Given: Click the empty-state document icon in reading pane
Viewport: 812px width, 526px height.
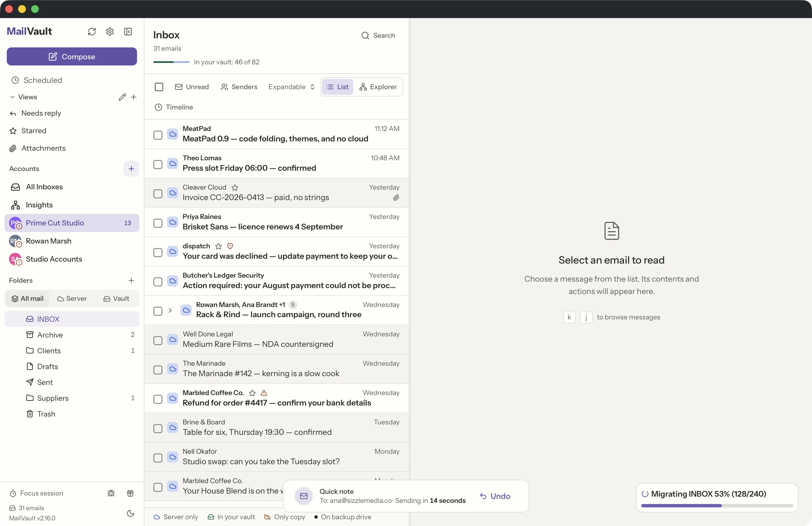Looking at the screenshot, I should pos(611,231).
